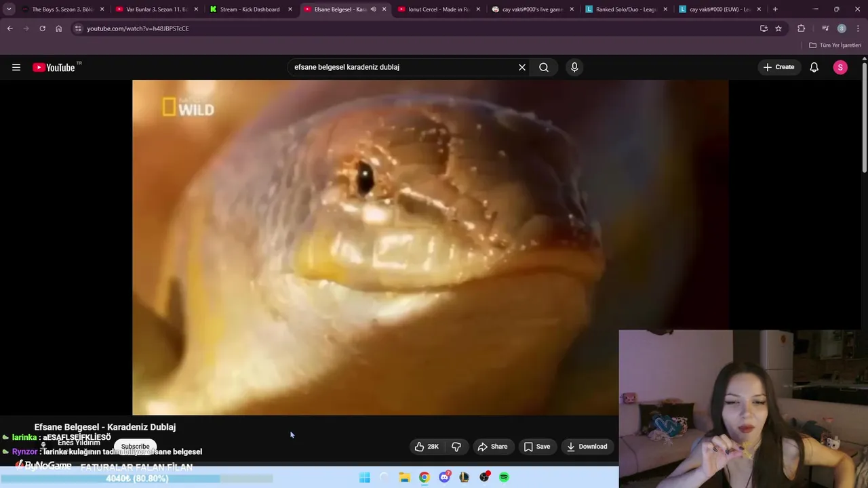Close the Efsane Belgesel tab
Image resolution: width=868 pixels, height=488 pixels.
click(384, 9)
